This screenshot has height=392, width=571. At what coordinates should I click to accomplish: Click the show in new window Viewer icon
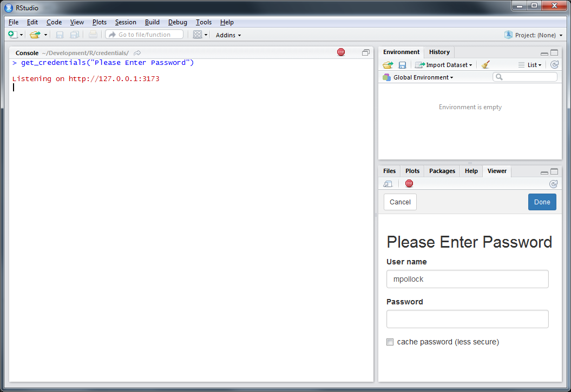coord(388,184)
